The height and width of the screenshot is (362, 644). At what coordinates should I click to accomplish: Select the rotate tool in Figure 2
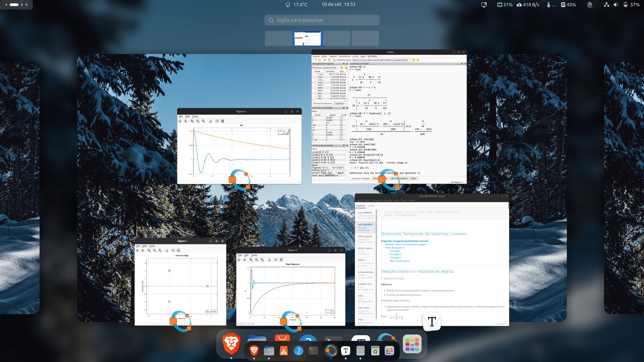click(245, 260)
